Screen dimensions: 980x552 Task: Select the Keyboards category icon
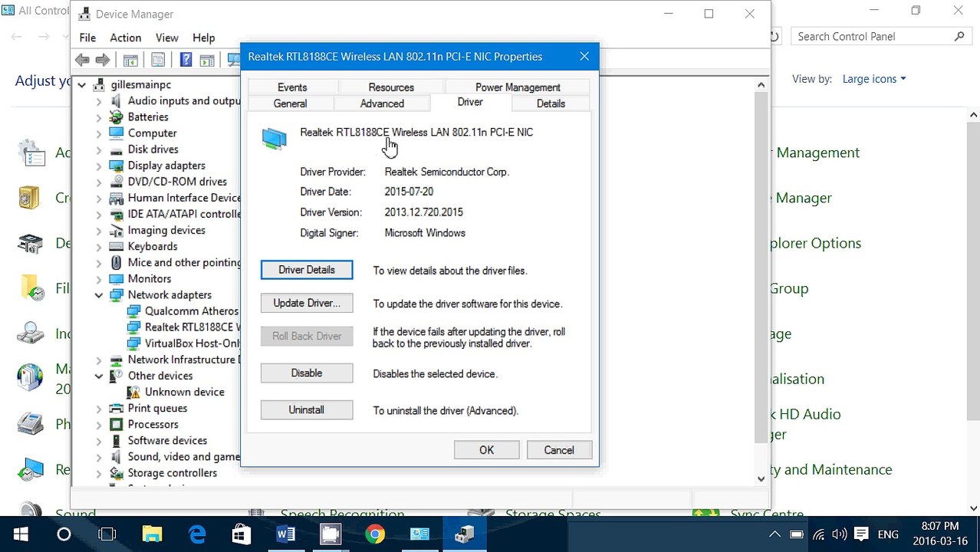click(116, 246)
